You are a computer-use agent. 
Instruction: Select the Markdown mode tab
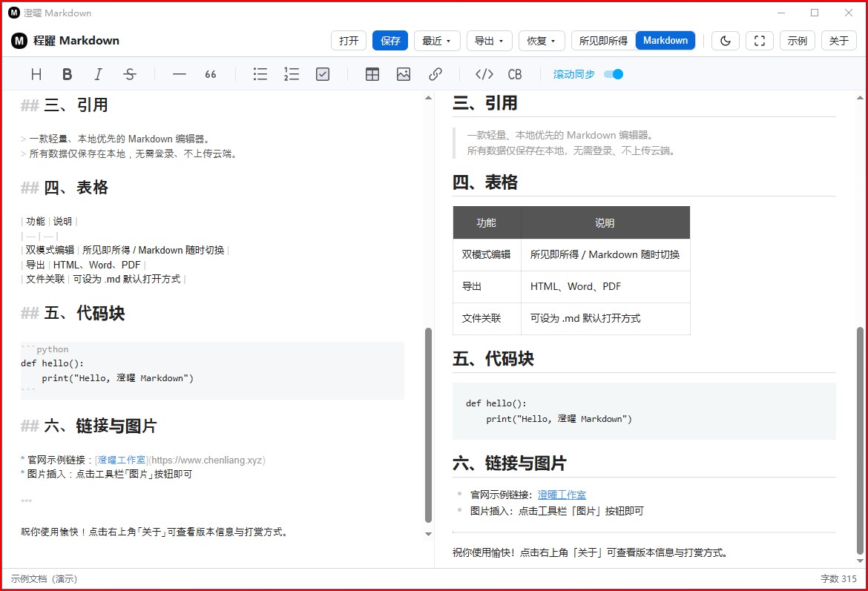click(665, 40)
